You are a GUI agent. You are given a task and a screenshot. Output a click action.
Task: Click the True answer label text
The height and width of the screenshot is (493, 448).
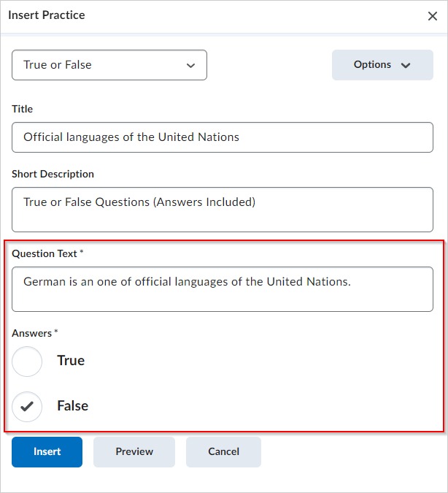coord(71,360)
